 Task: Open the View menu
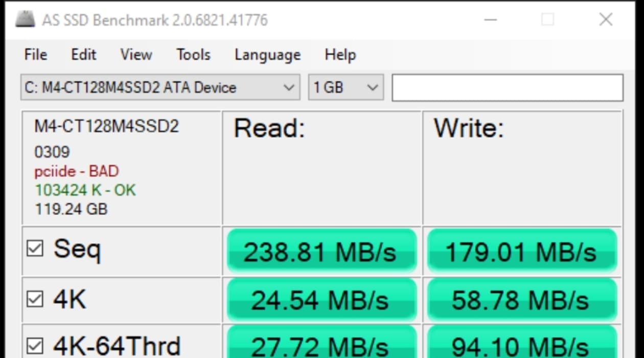tap(136, 55)
